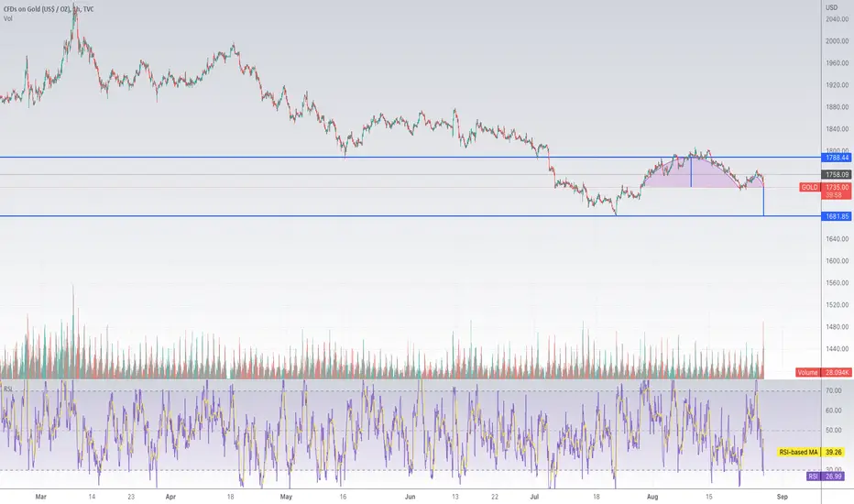
Task: Click the red GOLD symbol tag
Action: point(809,188)
